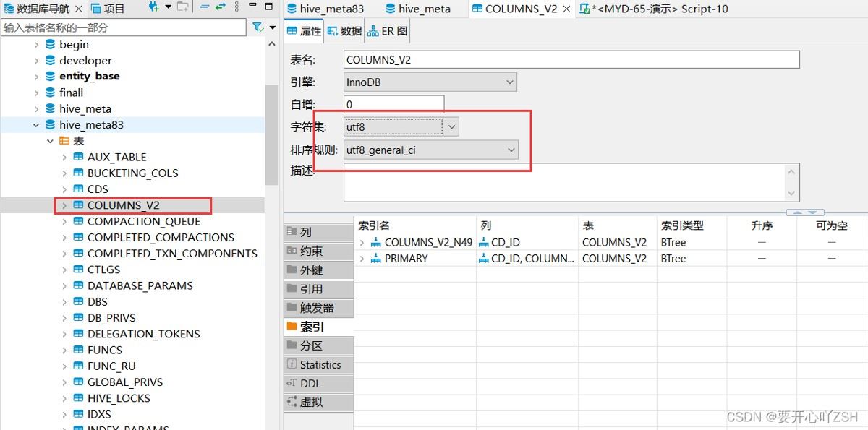Select the FUNC_RU table

pyautogui.click(x=111, y=366)
